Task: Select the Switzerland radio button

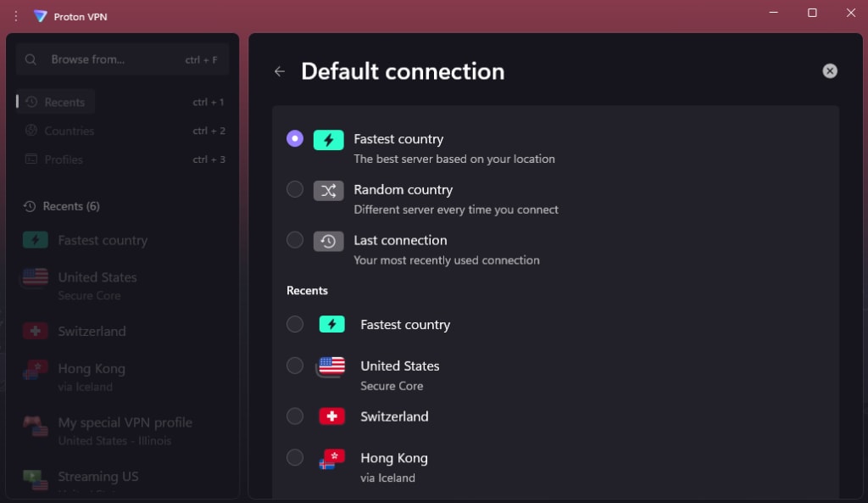Action: click(x=295, y=416)
